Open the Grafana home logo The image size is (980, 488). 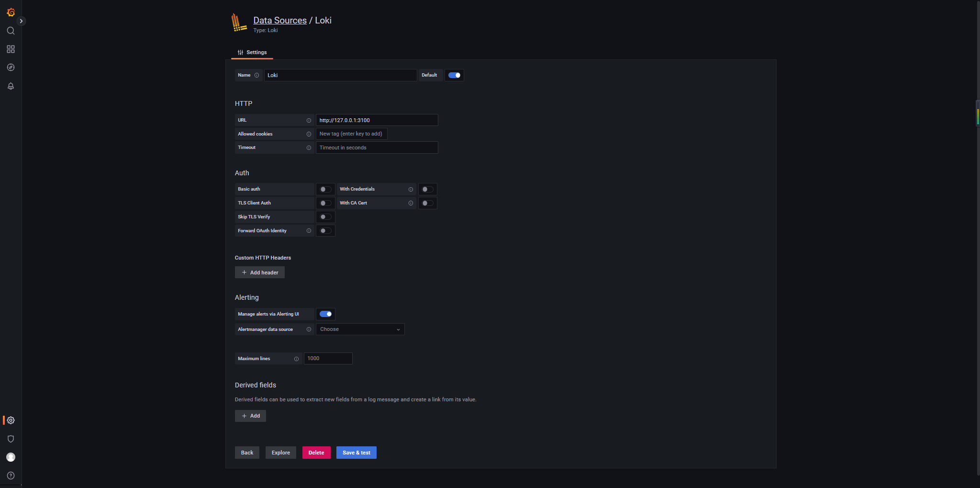pos(11,12)
